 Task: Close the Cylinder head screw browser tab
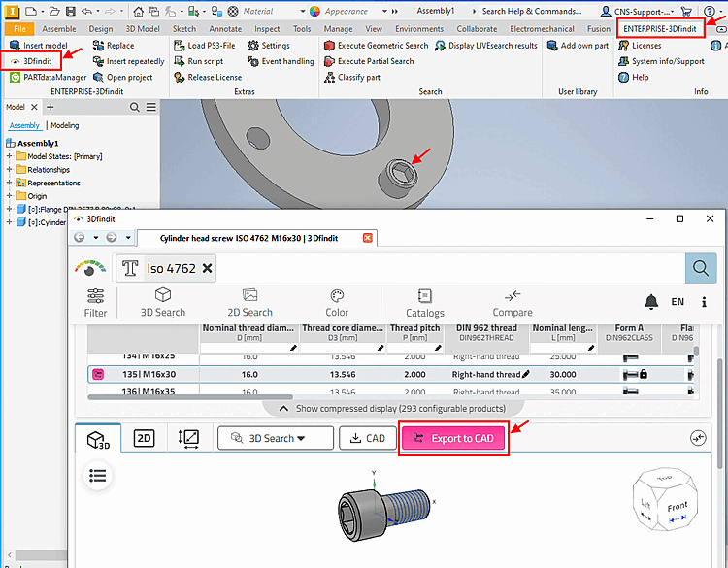coord(367,238)
